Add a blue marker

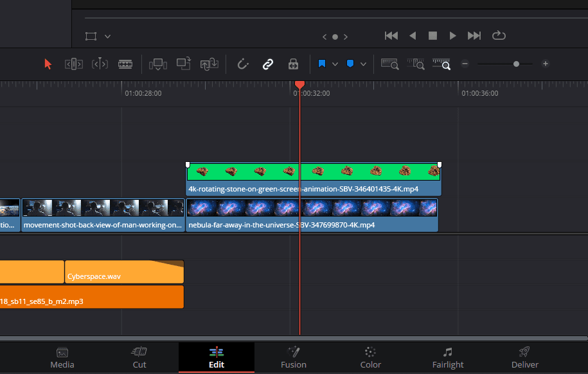350,64
